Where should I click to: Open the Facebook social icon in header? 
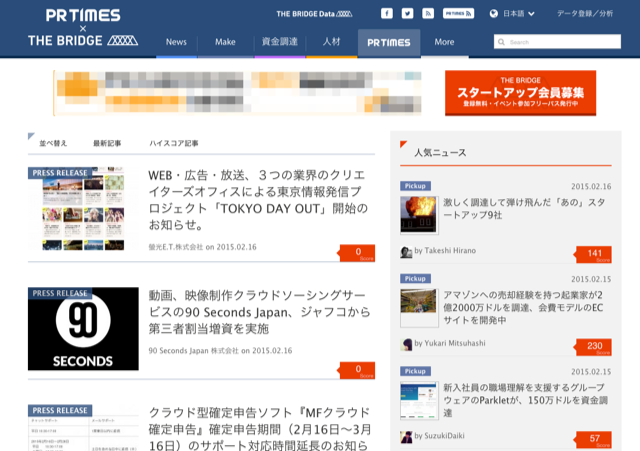(387, 13)
